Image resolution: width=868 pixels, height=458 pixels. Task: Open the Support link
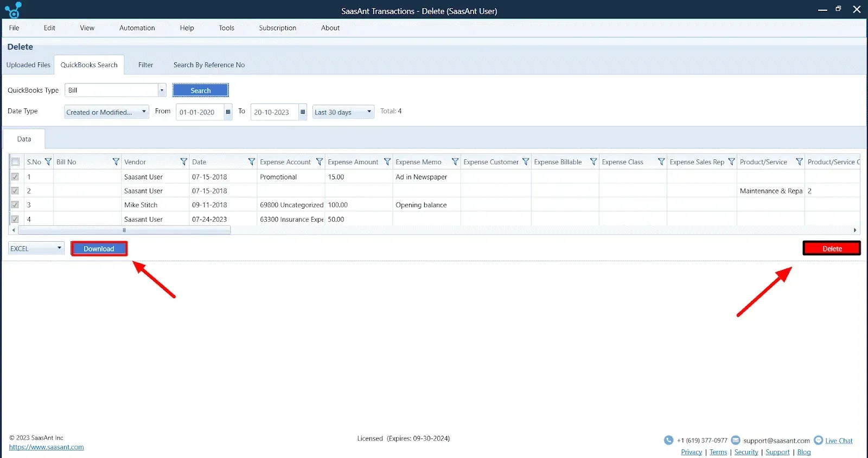(x=777, y=452)
